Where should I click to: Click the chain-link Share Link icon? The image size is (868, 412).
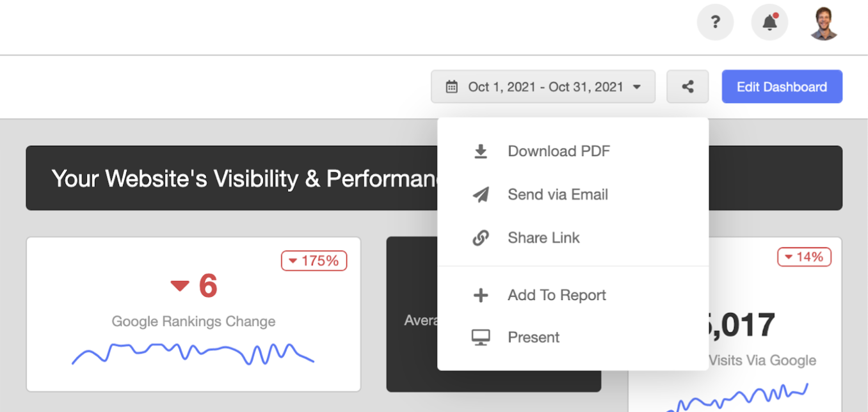[x=480, y=237]
